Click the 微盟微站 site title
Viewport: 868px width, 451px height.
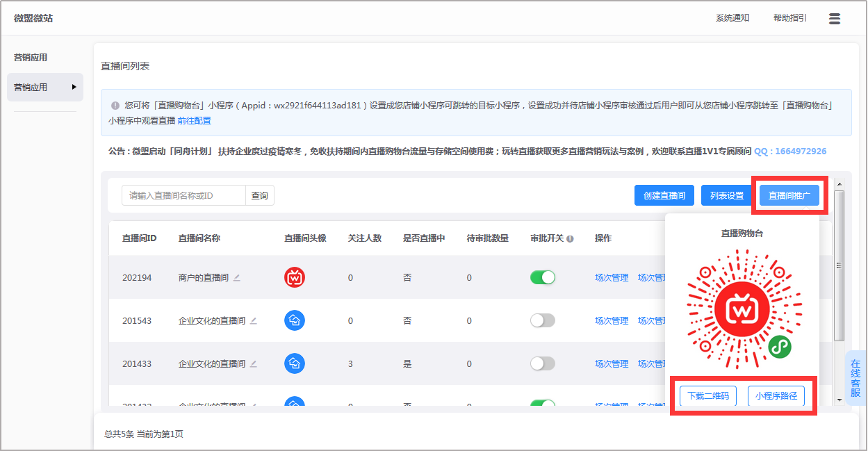(33, 18)
